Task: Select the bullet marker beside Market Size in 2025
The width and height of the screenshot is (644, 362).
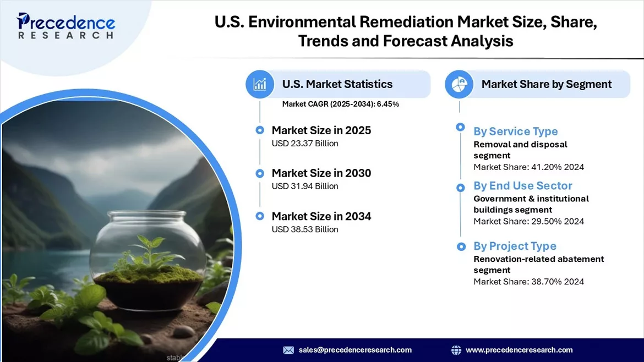Action: (259, 130)
